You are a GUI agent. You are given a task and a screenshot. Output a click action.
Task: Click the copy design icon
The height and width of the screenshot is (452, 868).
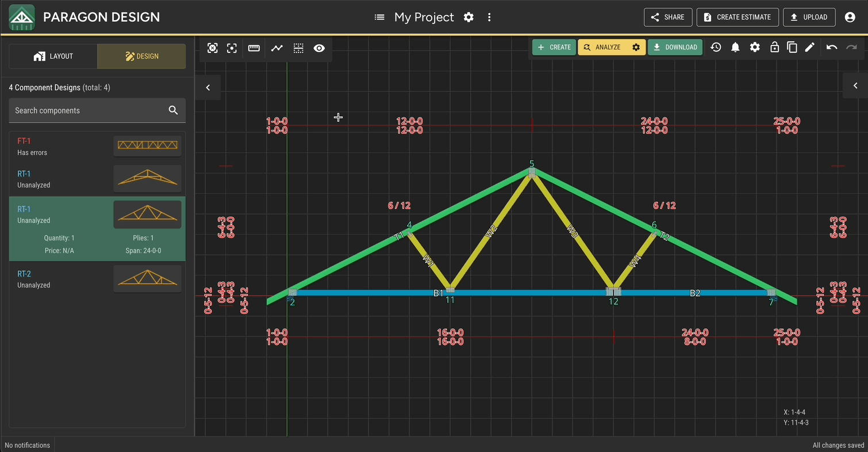coord(792,47)
